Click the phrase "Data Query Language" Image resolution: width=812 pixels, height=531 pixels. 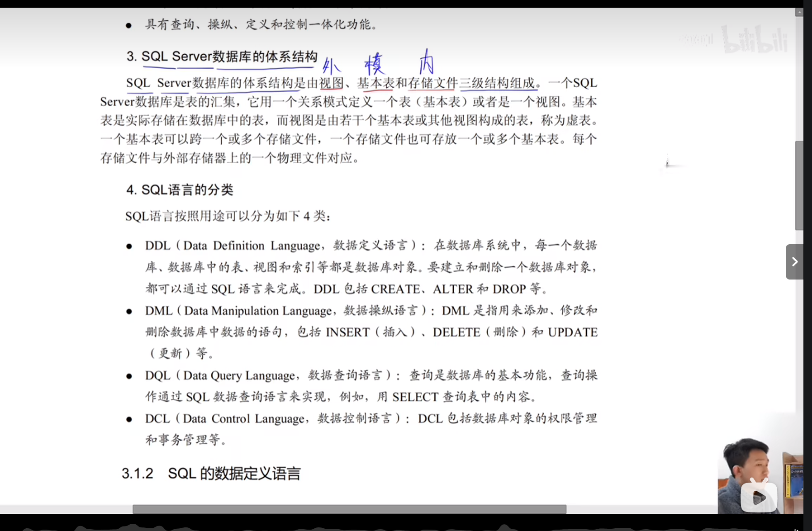[239, 375]
